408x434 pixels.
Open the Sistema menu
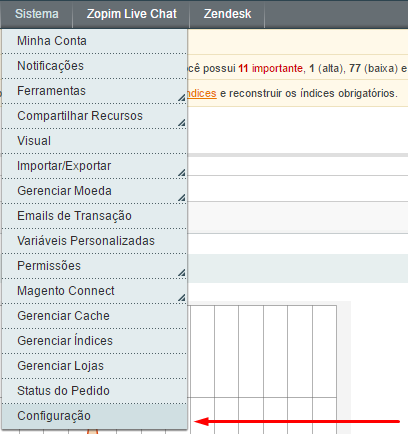coord(37,14)
